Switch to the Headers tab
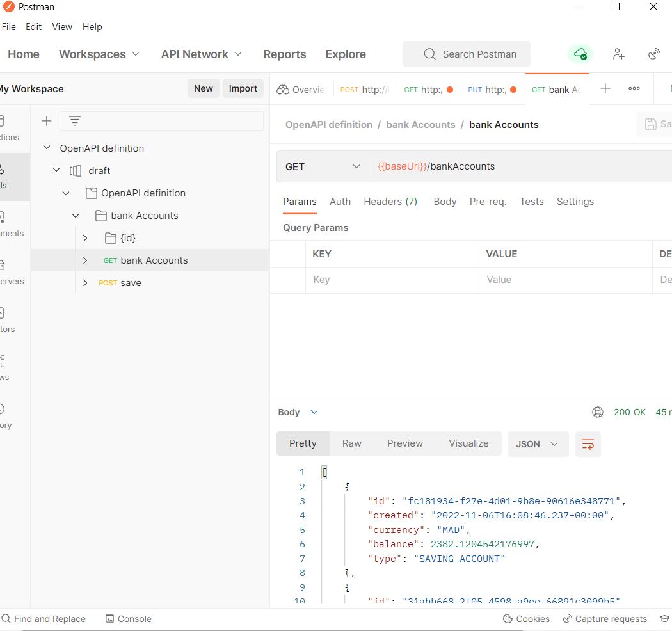This screenshot has height=631, width=672. coord(390,202)
